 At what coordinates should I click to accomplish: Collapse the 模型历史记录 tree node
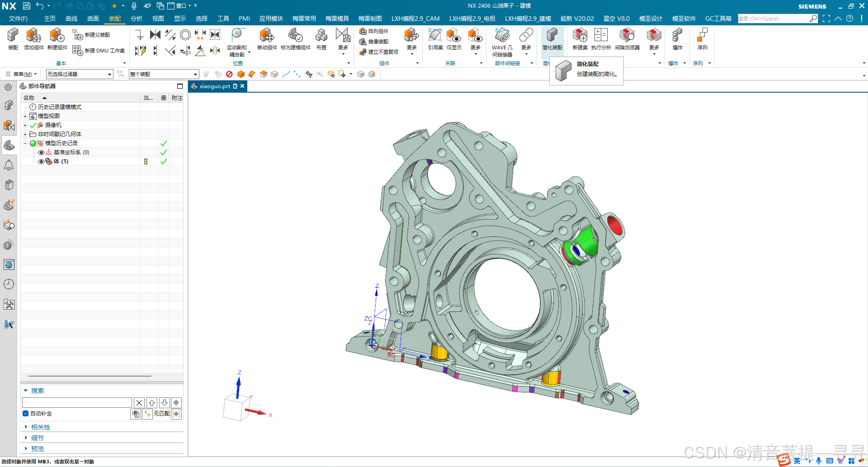click(x=25, y=143)
